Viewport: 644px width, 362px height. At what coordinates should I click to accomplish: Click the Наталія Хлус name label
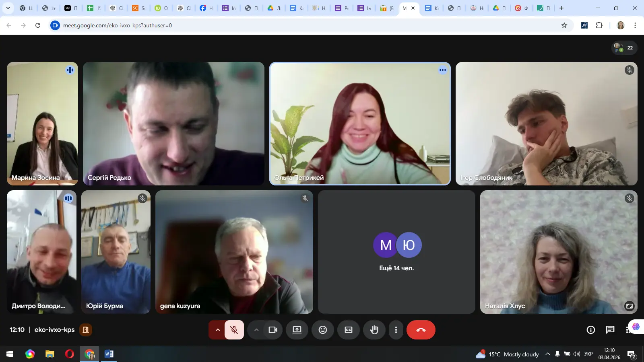click(505, 306)
